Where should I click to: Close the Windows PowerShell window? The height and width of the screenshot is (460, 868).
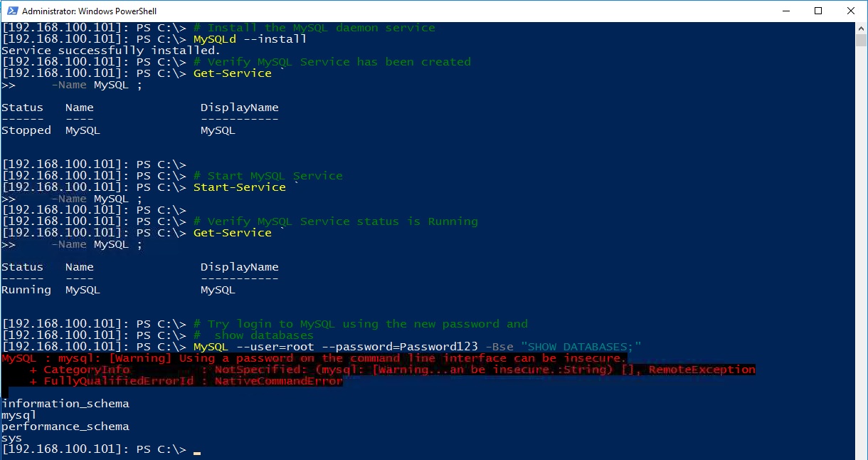tap(851, 11)
